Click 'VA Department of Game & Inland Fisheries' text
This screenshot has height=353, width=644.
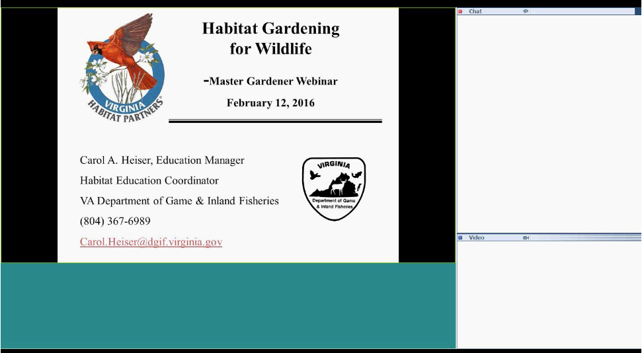(179, 201)
